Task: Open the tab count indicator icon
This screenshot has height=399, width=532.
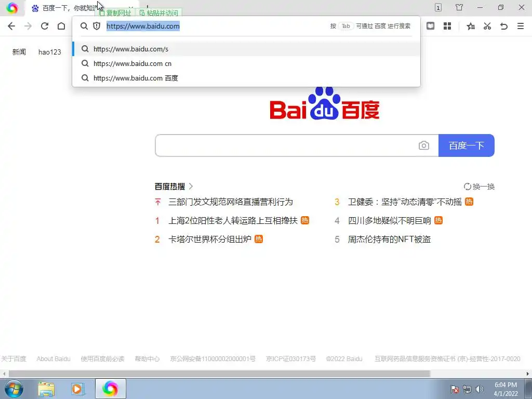Action: (x=438, y=7)
